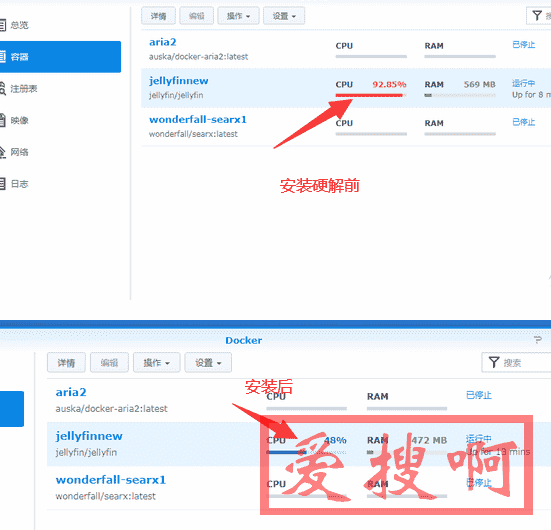
Task: Click RAM bar of aria2 in lower window
Action: [407, 409]
